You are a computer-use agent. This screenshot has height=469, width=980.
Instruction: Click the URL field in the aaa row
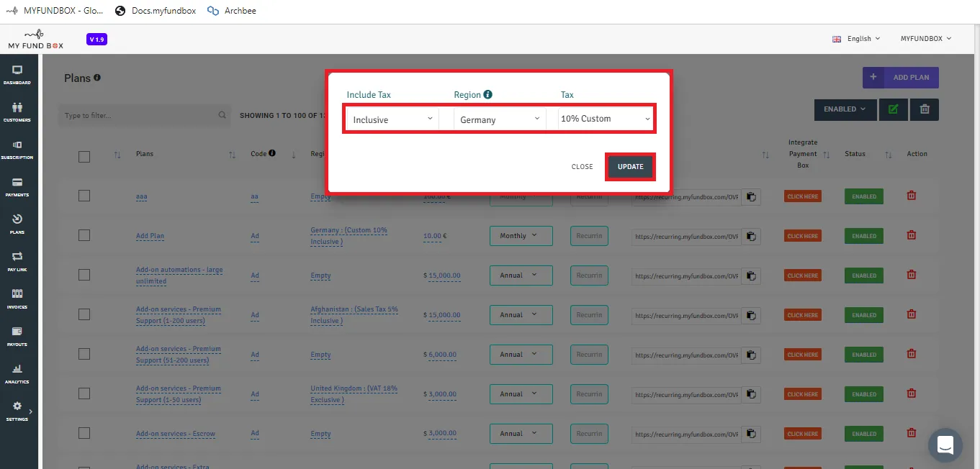coord(686,196)
